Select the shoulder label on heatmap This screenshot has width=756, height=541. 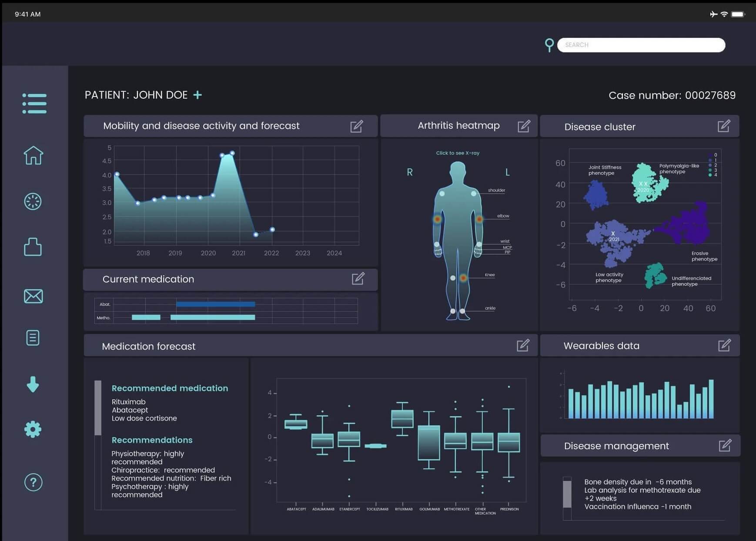click(496, 190)
